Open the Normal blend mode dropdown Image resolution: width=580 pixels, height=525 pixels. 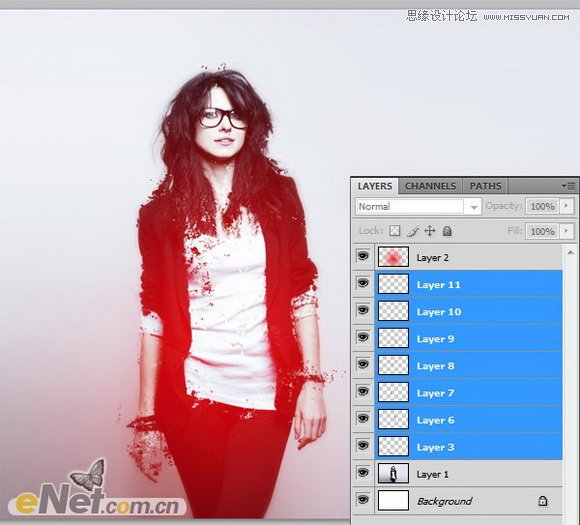pos(418,206)
